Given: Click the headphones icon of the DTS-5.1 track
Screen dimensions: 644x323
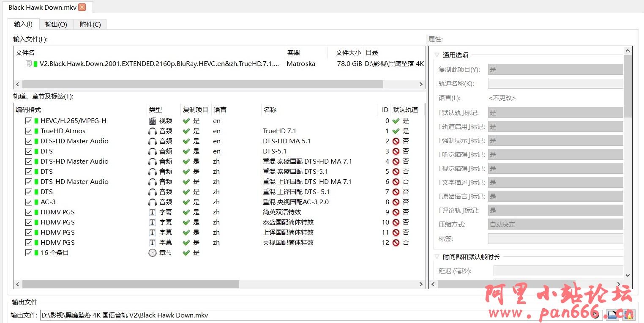Looking at the screenshot, I should (x=153, y=151).
